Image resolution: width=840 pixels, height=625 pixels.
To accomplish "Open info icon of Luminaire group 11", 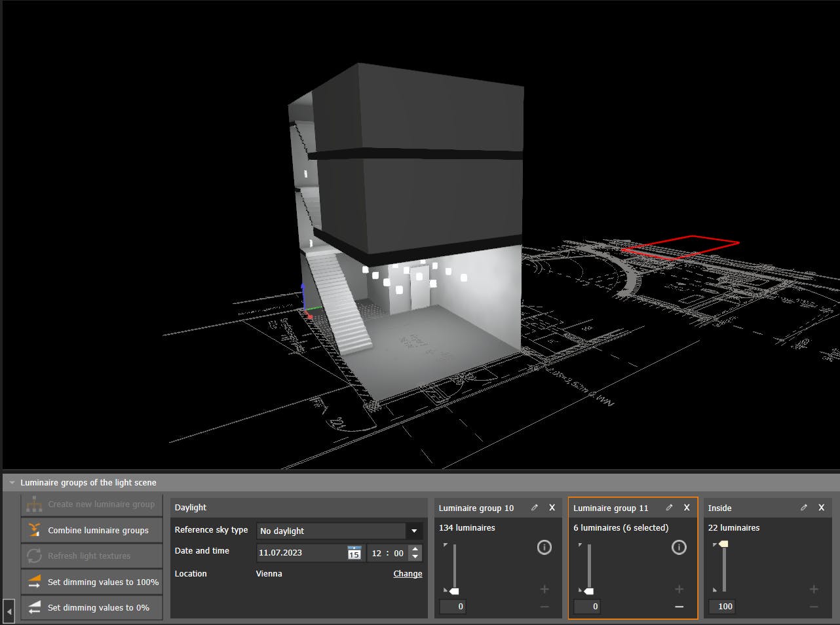I will 679,547.
